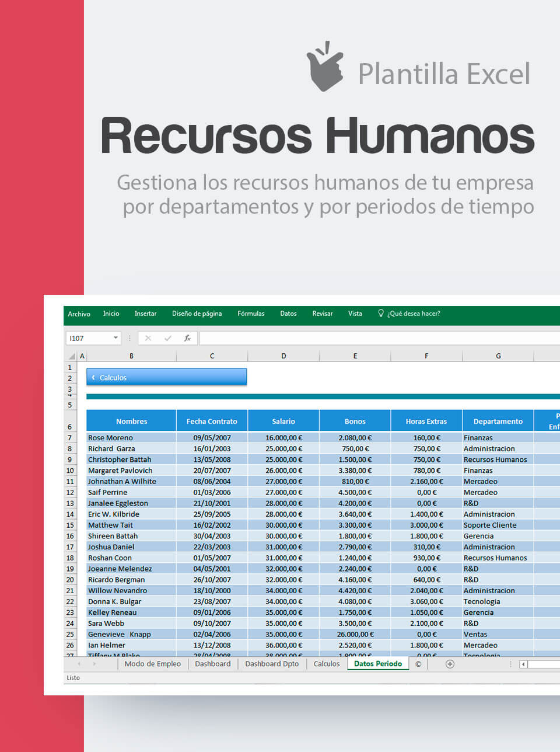This screenshot has width=560, height=752.
Task: Click Margaret Pavlovich's salary 26.000,00 €
Action: (283, 471)
